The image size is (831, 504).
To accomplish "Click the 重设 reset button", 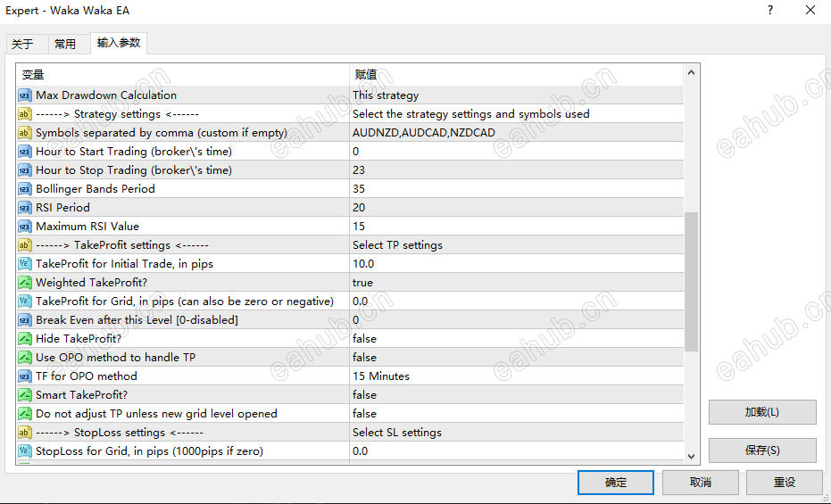I will point(785,483).
